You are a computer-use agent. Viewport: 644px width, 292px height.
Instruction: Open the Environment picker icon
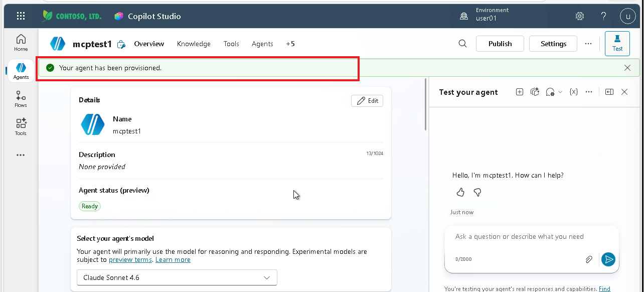[464, 16]
